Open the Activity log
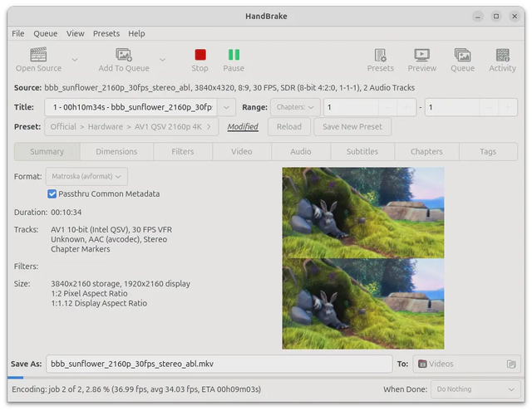Viewport: 532px width, 411px height. tap(502, 55)
